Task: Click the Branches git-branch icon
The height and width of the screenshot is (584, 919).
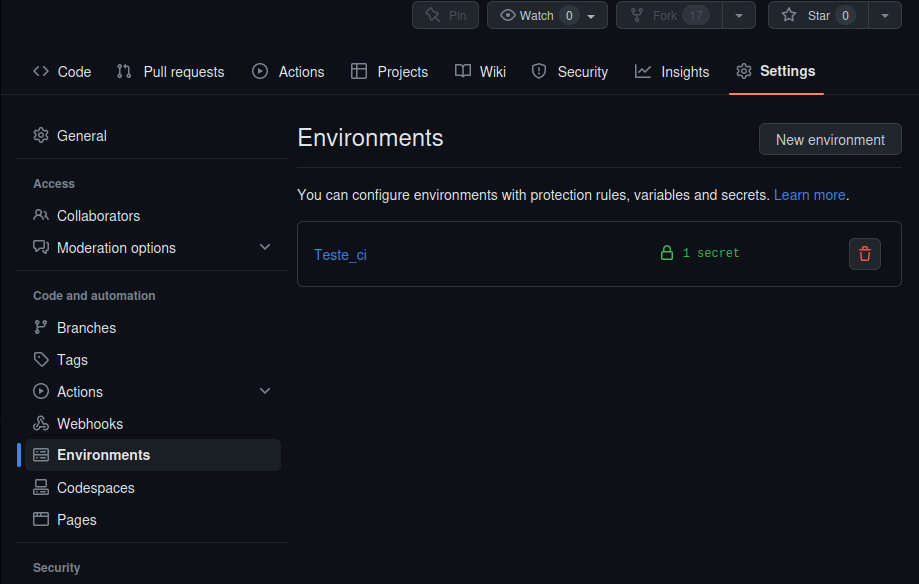Action: (x=41, y=327)
